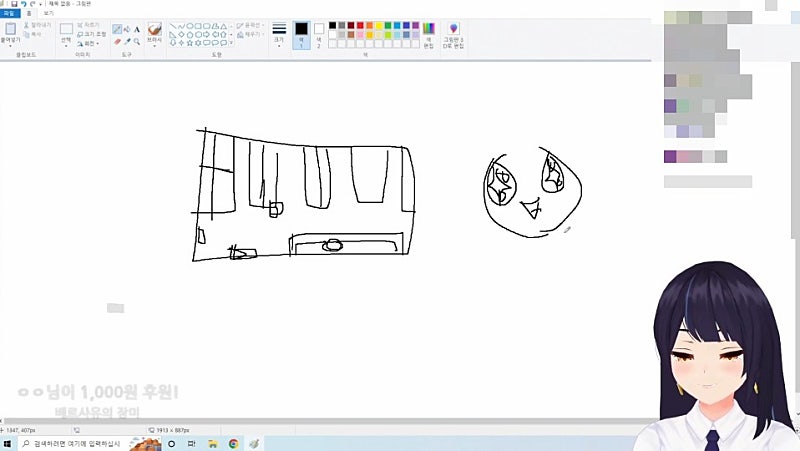Image resolution: width=800 pixels, height=451 pixels.
Task: Select the Eraser tool
Action: coord(116,42)
